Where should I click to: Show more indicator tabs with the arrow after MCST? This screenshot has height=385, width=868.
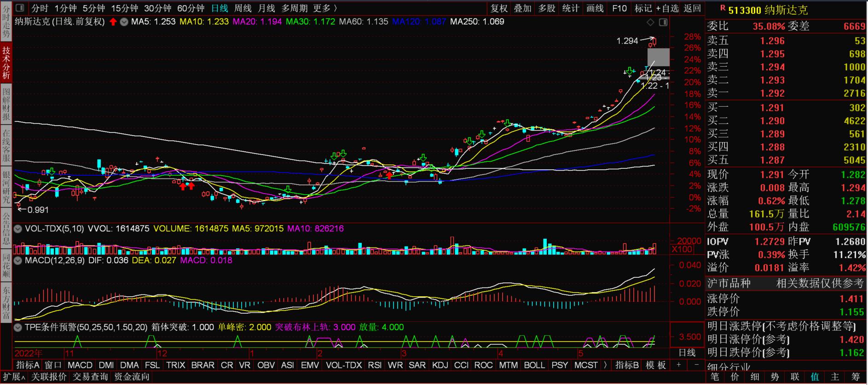tap(605, 365)
